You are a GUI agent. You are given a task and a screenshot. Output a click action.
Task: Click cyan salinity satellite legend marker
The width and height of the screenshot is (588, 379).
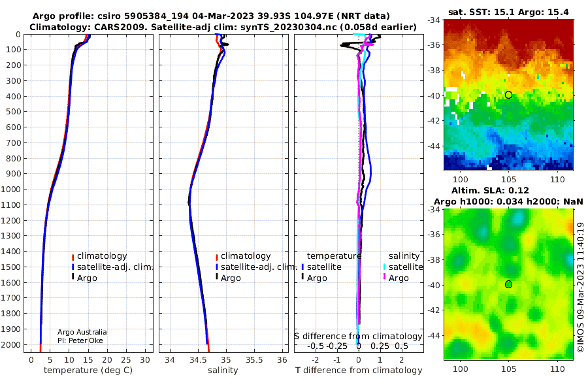pos(384,267)
